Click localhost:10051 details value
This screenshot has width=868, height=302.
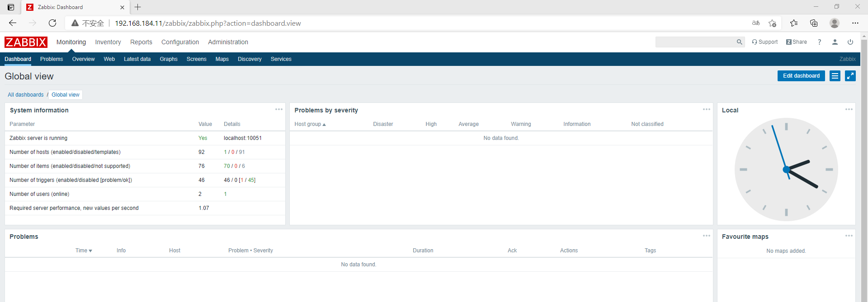click(x=243, y=138)
